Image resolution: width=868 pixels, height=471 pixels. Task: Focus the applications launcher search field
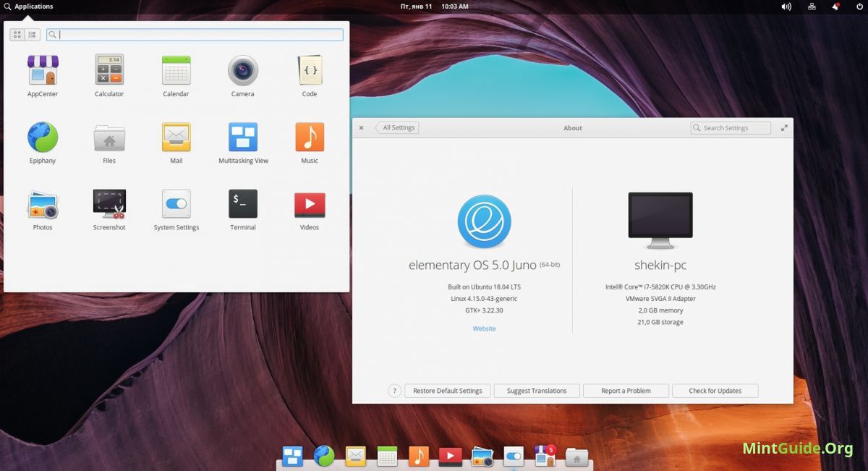(x=195, y=35)
